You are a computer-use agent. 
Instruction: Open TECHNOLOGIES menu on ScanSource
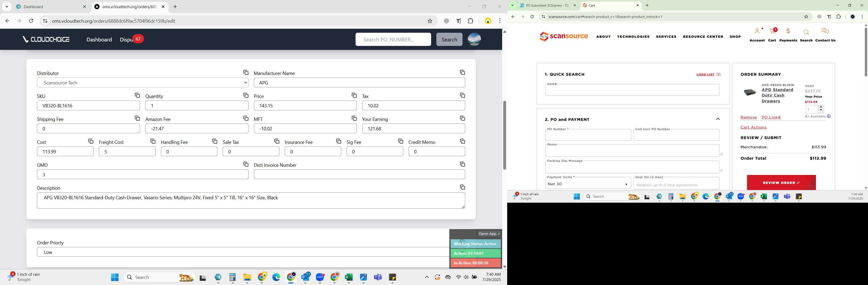point(633,37)
